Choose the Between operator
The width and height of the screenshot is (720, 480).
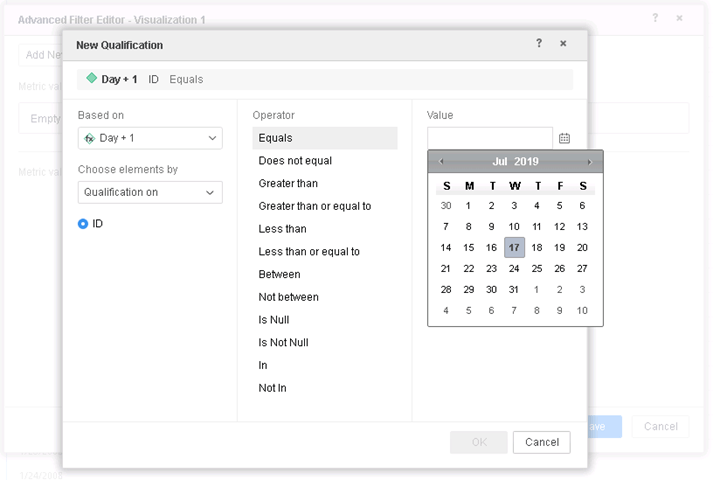(x=279, y=275)
